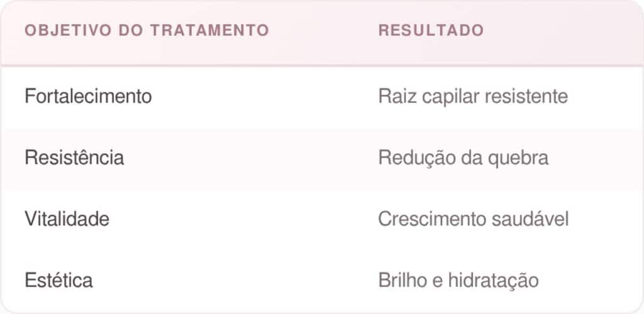The width and height of the screenshot is (644, 314).
Task: Click the 'Estética' cell
Action: click(58, 280)
